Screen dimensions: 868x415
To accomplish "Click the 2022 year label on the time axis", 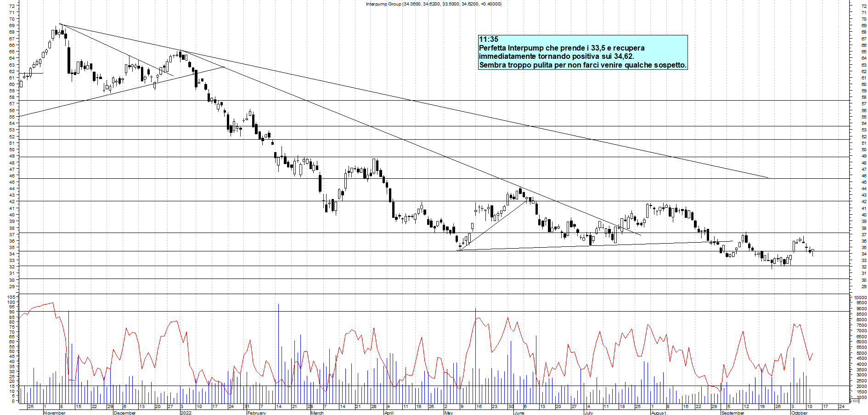I will tap(186, 413).
